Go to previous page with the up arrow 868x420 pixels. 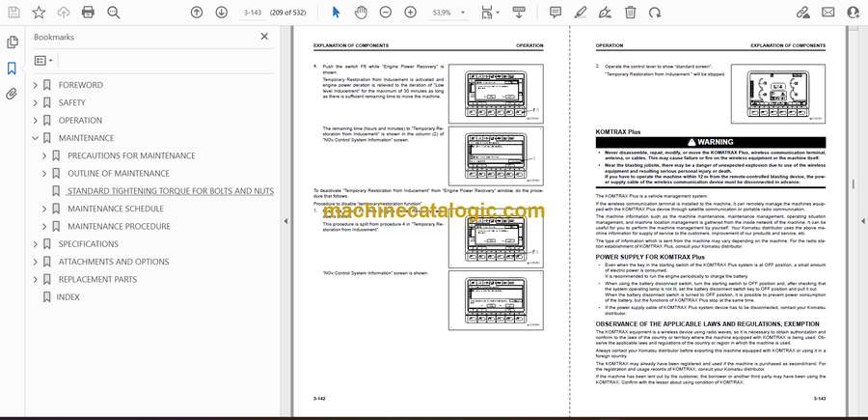pyautogui.click(x=197, y=13)
